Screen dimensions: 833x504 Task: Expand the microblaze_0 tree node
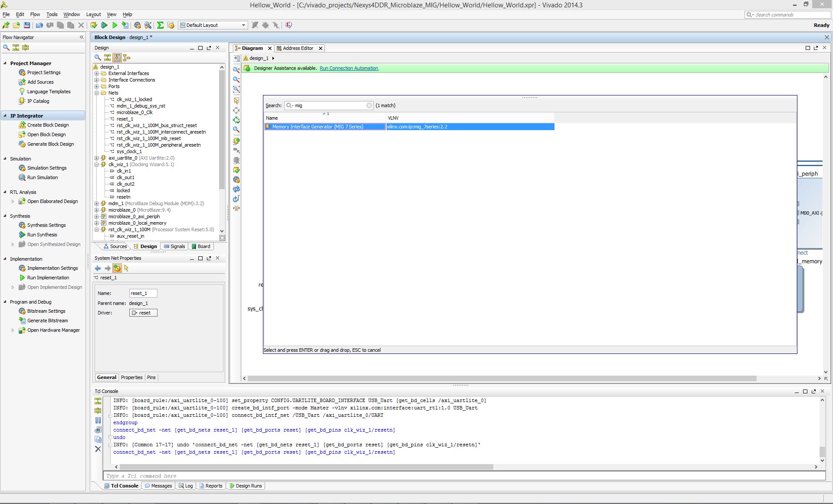(97, 210)
